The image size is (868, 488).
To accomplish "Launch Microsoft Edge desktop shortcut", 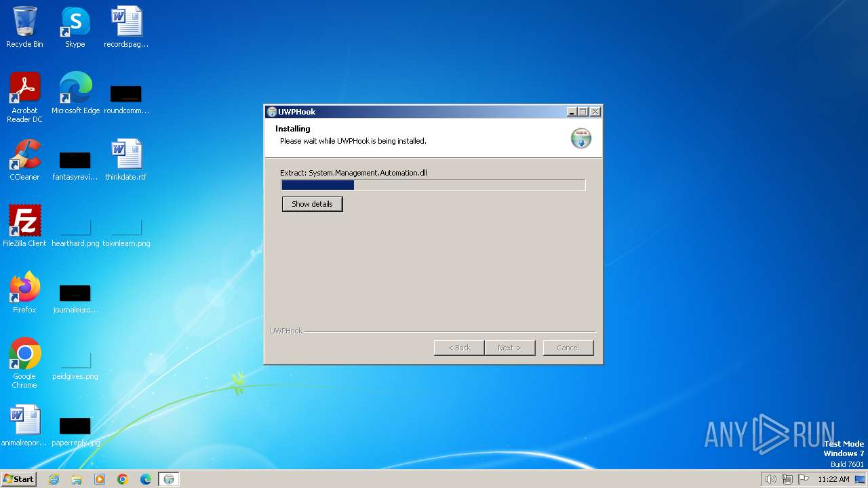I will [75, 94].
